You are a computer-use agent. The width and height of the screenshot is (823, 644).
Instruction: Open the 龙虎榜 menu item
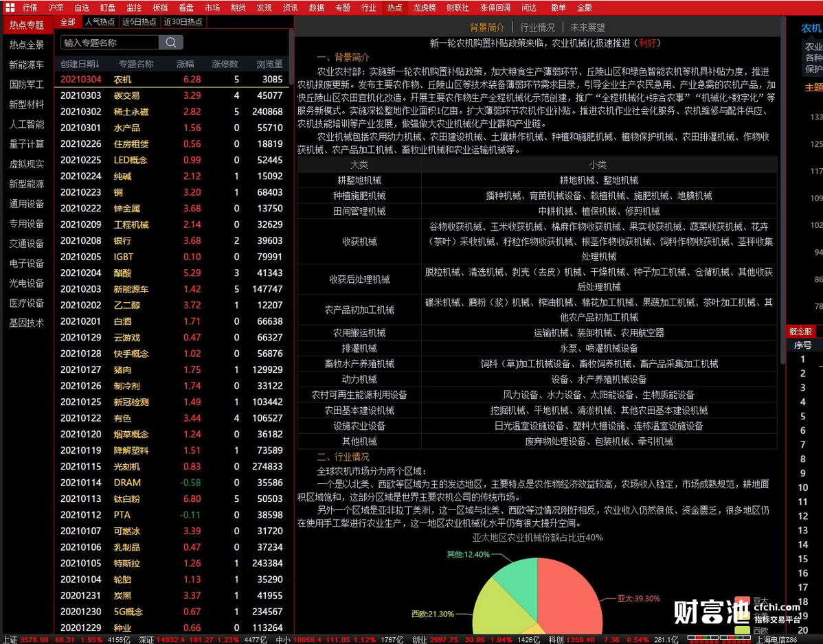[x=424, y=8]
